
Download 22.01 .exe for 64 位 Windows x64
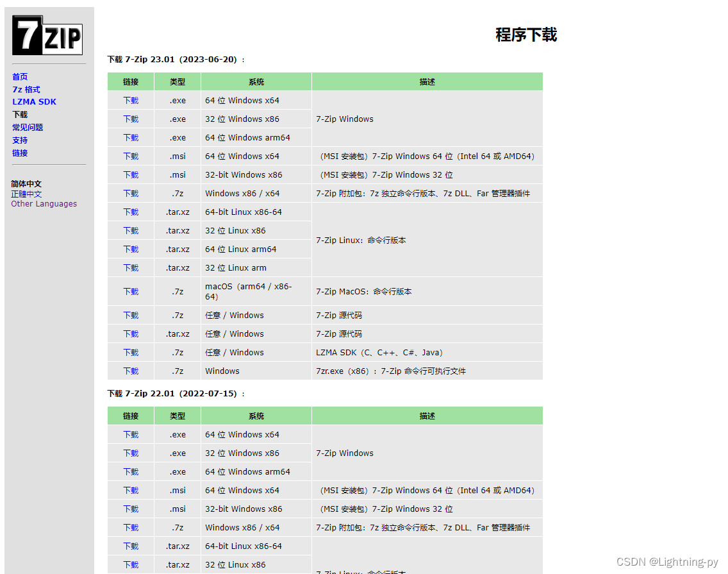[131, 435]
